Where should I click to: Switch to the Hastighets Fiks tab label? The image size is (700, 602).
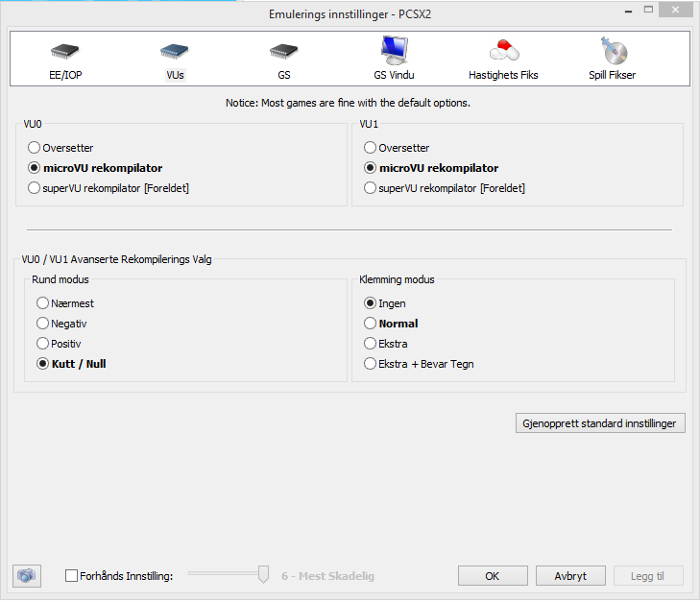(x=503, y=75)
